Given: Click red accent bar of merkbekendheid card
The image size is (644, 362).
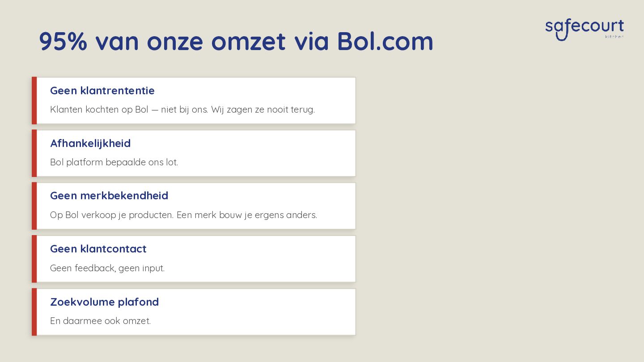Looking at the screenshot, I should pyautogui.click(x=34, y=206).
